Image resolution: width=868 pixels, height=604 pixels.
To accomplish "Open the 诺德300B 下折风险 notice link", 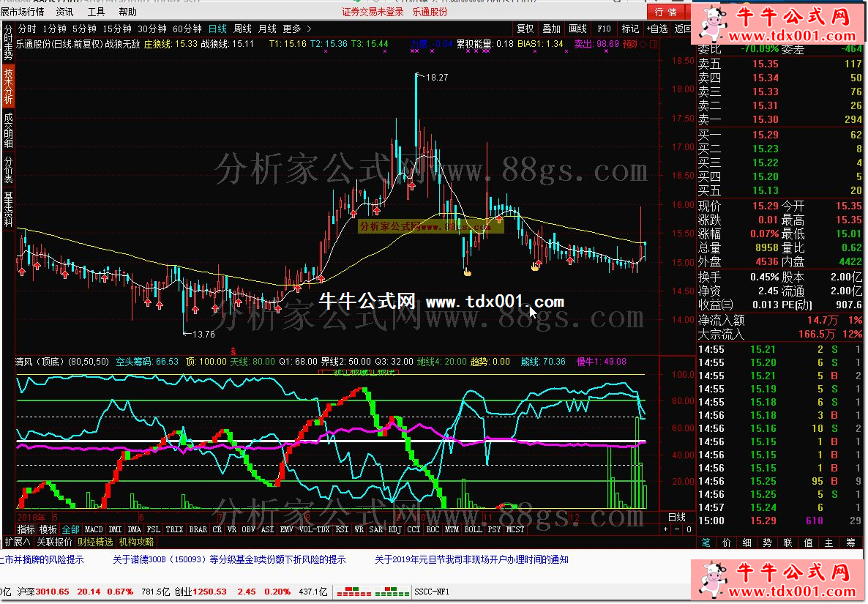I will (x=229, y=560).
